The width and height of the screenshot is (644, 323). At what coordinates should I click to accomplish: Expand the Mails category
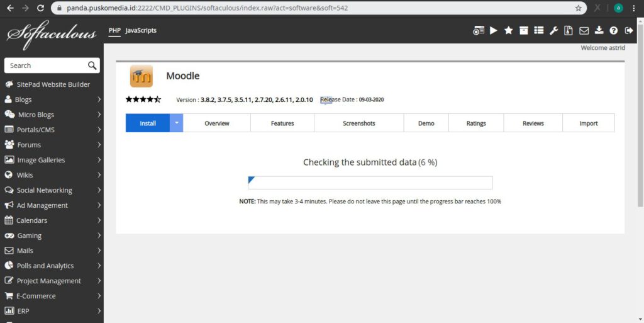pos(52,251)
